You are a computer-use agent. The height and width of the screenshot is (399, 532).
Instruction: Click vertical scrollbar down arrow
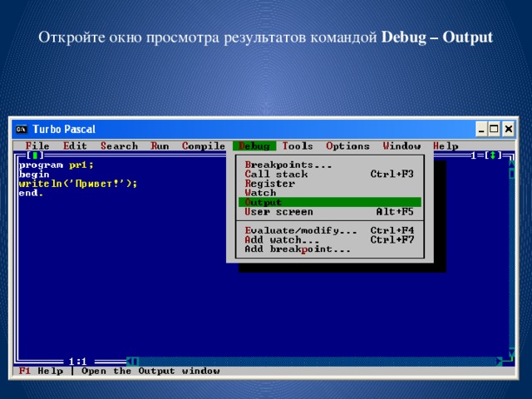click(x=512, y=352)
